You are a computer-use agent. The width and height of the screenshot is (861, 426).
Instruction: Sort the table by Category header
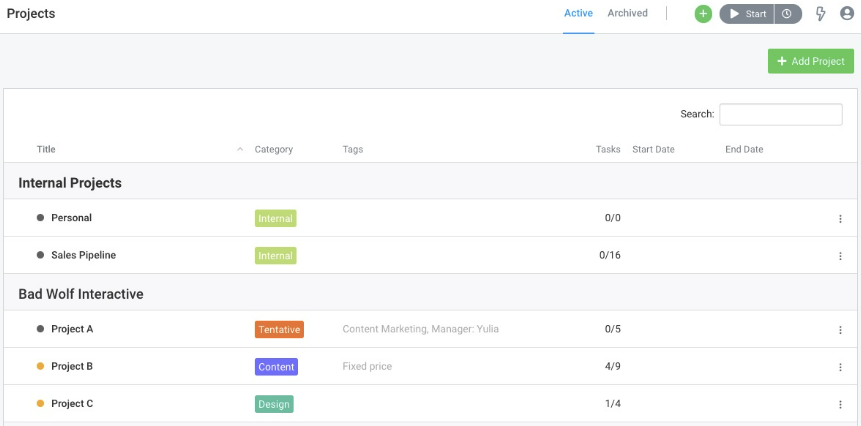coord(273,149)
